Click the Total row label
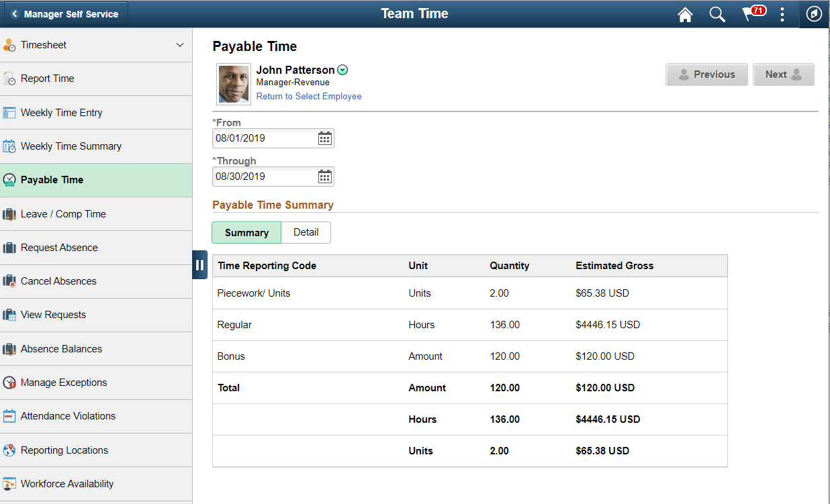 228,388
